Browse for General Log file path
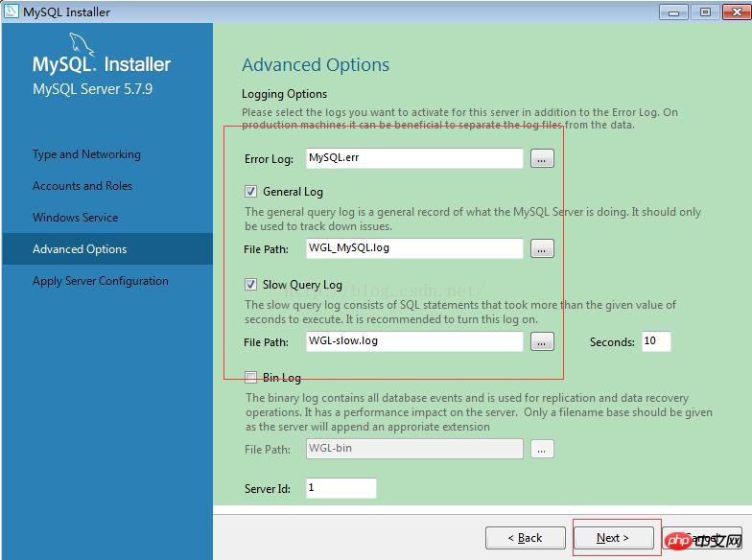The image size is (752, 560). pyautogui.click(x=542, y=248)
